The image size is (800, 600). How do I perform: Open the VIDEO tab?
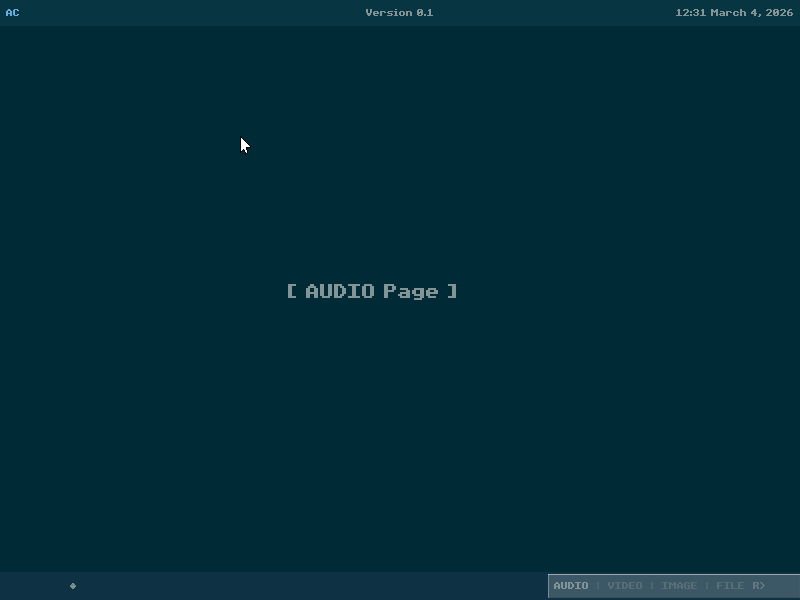(625, 586)
